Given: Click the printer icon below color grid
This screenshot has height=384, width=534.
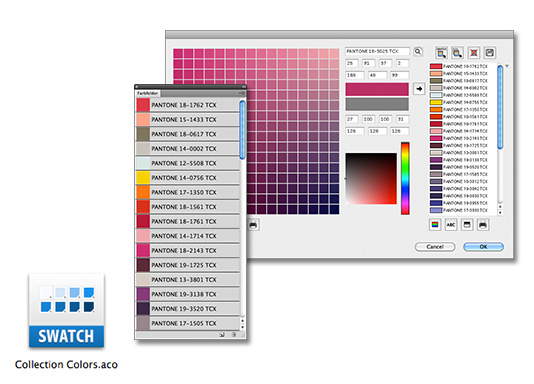Looking at the screenshot, I should point(253,225).
